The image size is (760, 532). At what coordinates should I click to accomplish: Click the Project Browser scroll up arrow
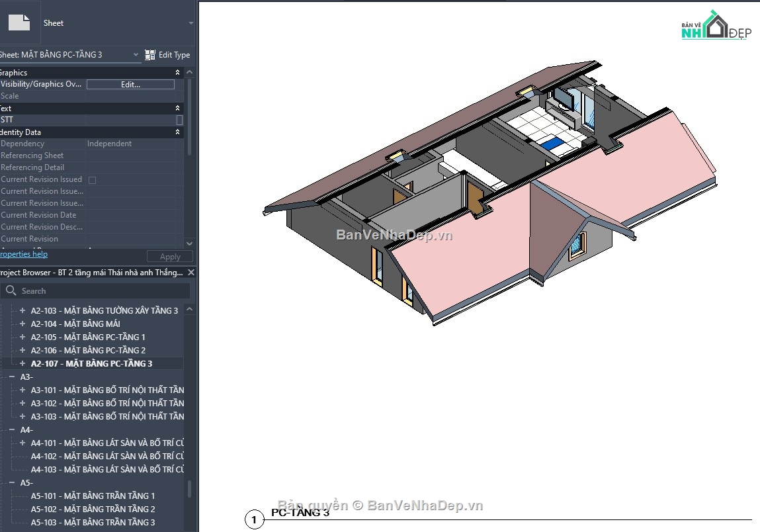pyautogui.click(x=190, y=310)
